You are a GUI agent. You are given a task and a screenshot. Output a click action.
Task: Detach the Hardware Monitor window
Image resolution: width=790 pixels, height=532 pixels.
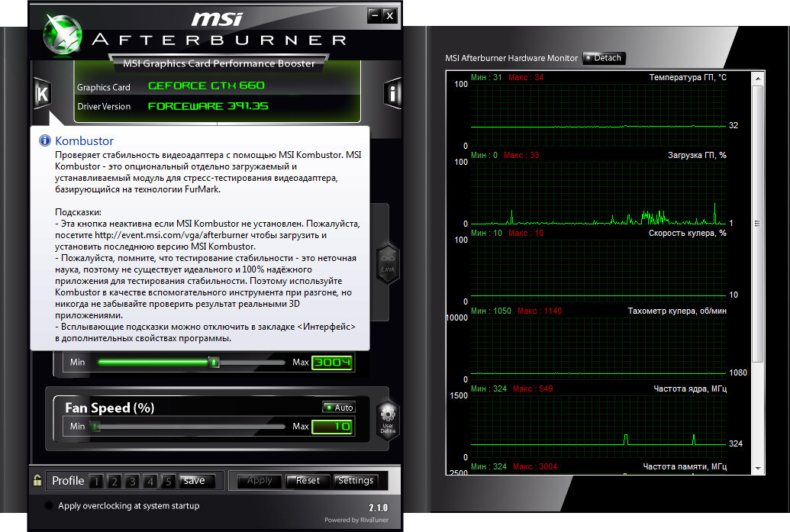[x=604, y=58]
